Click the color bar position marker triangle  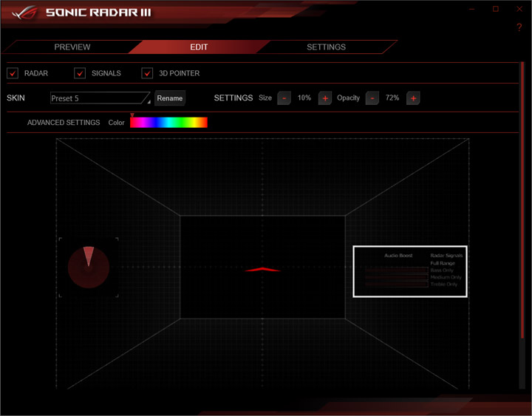132,115
